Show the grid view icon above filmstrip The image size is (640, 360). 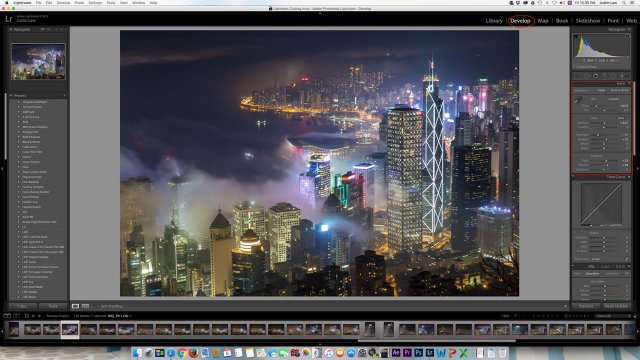(27, 316)
